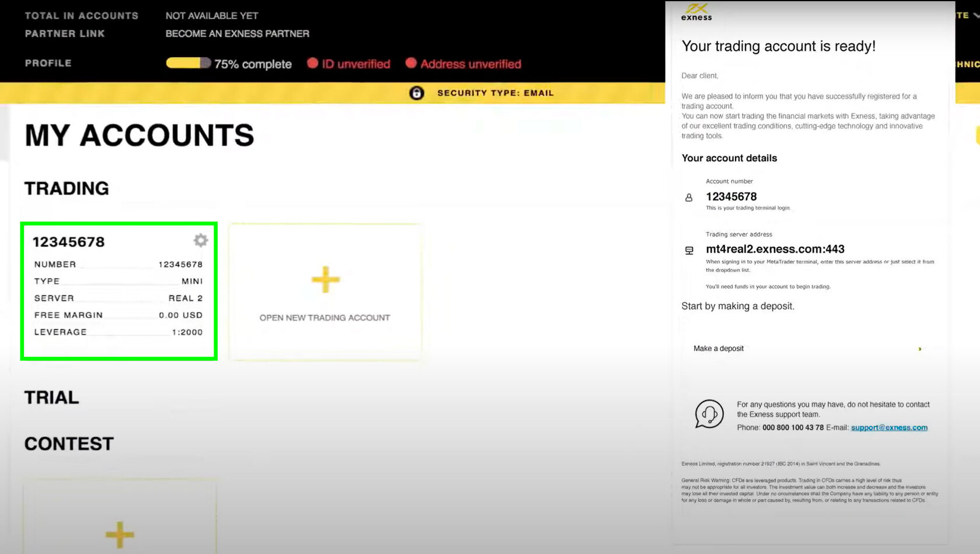Click the plus icon on Open New Trading Account
The width and height of the screenshot is (980, 554).
325,280
